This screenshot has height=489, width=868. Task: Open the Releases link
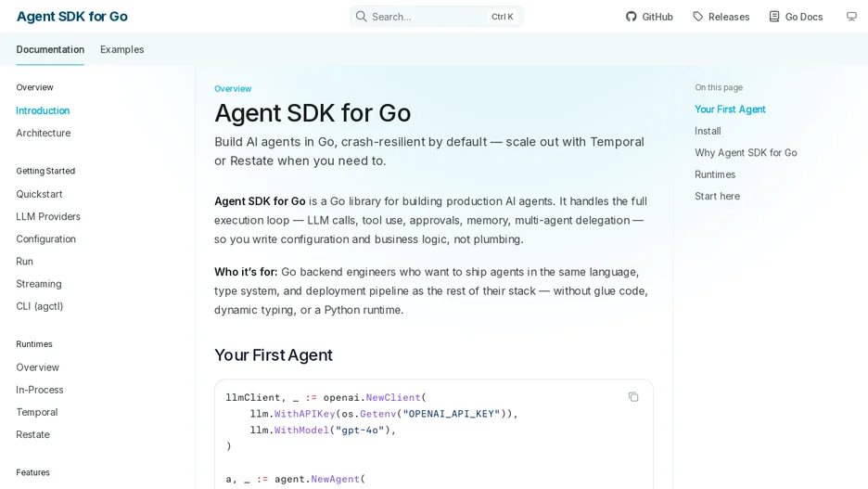[721, 17]
